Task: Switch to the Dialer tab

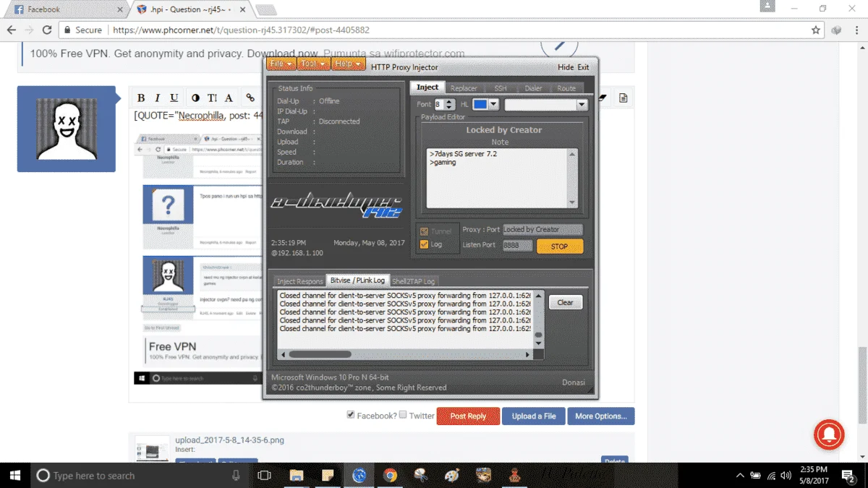Action: [x=533, y=88]
